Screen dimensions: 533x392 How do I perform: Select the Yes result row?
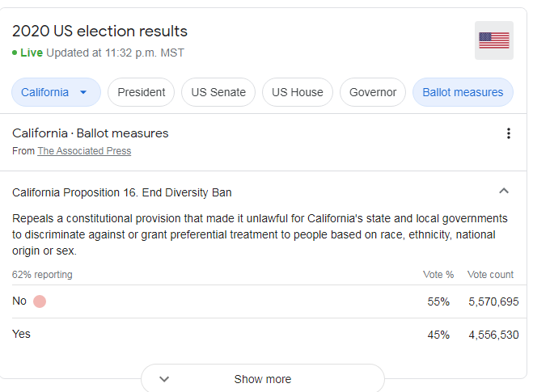click(x=265, y=335)
